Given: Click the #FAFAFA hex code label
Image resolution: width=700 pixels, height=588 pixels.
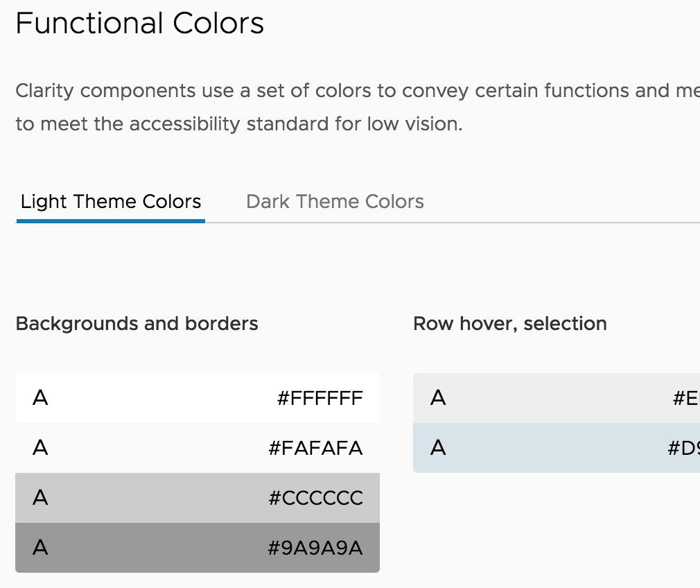Looking at the screenshot, I should 316,448.
